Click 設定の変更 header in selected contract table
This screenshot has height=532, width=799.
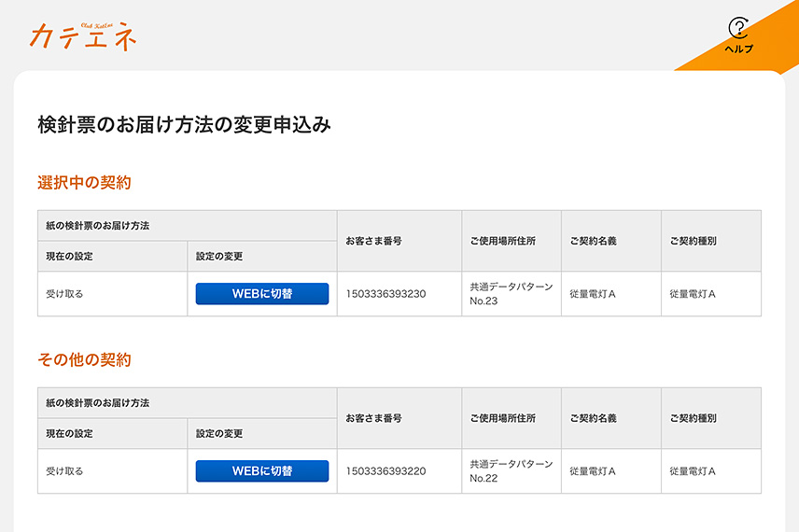(x=219, y=256)
